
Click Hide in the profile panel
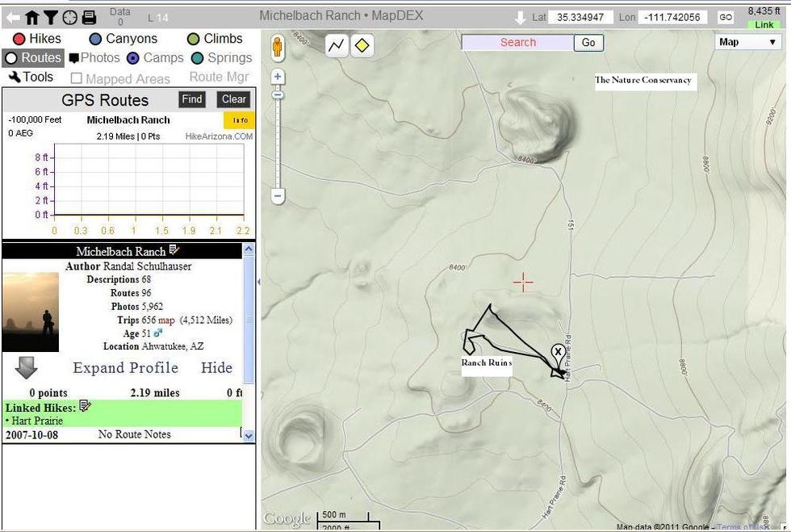point(216,367)
